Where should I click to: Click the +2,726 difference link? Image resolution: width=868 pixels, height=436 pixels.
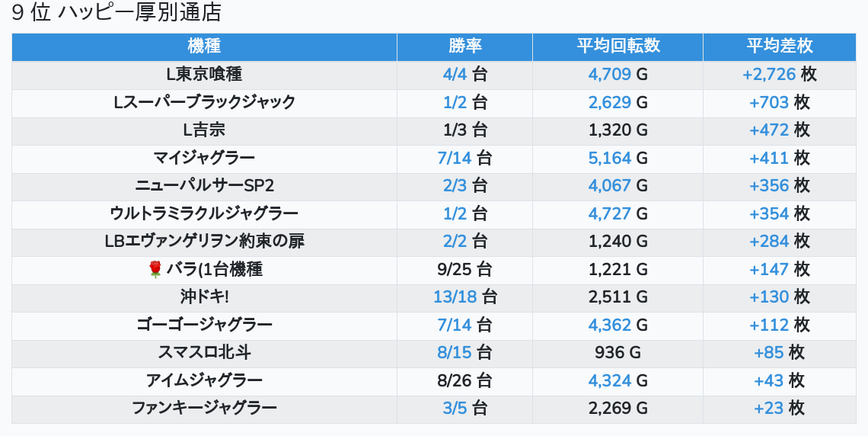[768, 75]
